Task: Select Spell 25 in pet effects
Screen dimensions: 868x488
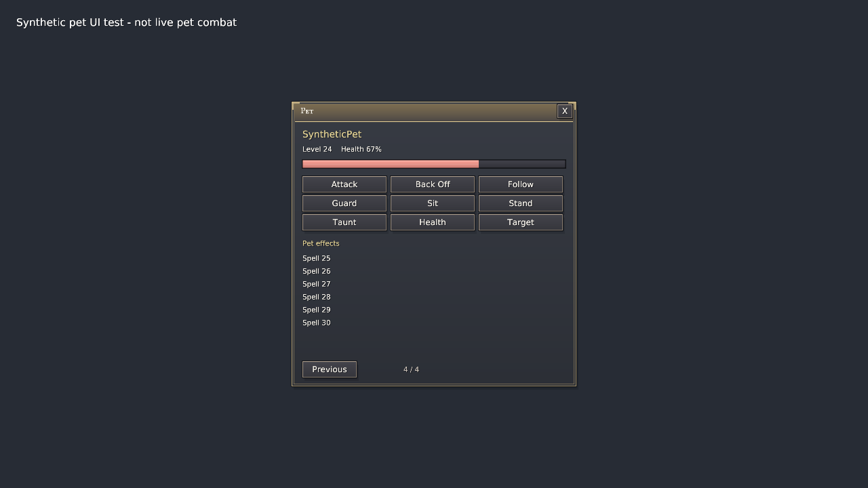Action: click(317, 258)
